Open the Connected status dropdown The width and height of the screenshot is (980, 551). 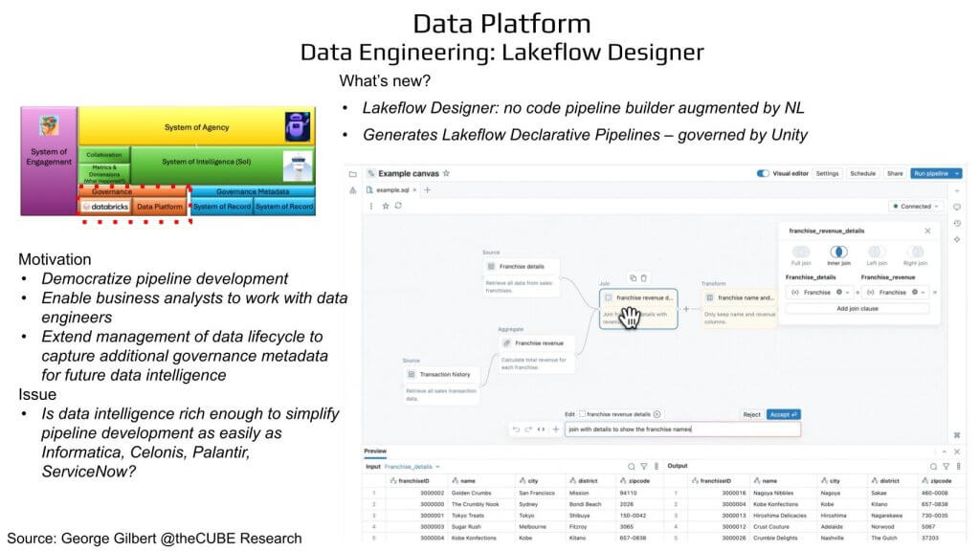coord(916,207)
